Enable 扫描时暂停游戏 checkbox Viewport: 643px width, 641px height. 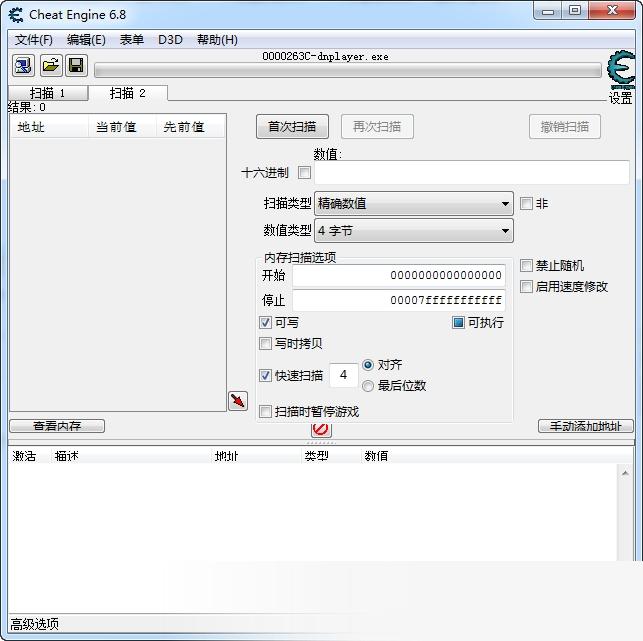[265, 411]
